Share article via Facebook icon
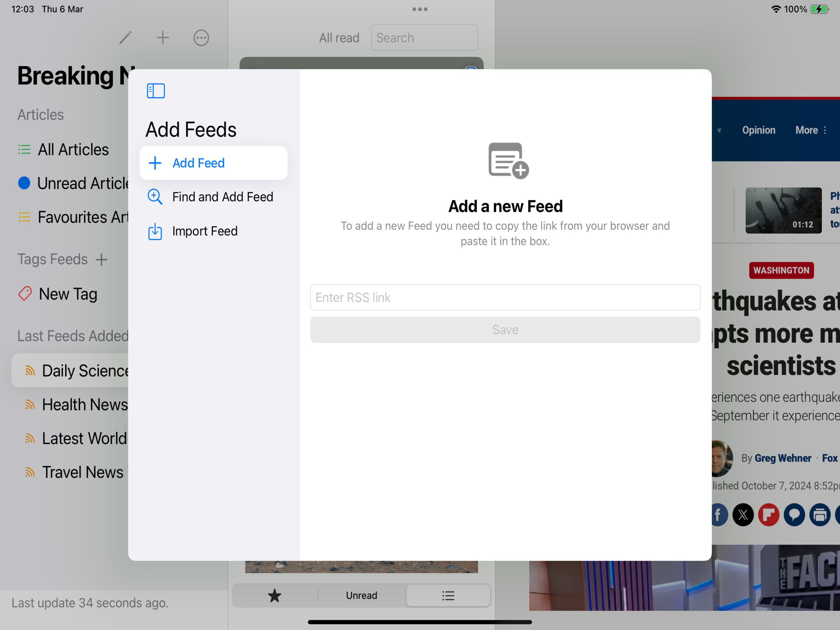840x630 pixels. (720, 515)
